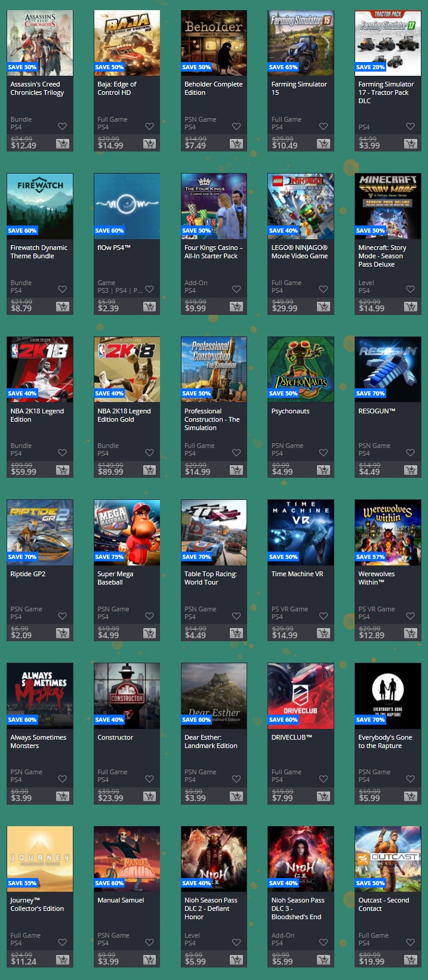Viewport: 428px width, 980px height.
Task: Click SAVE 55% badge on Journey
Action: [23, 883]
